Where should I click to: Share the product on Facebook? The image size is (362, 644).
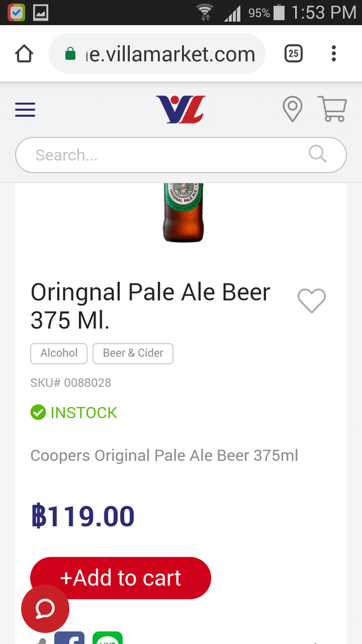(69, 639)
